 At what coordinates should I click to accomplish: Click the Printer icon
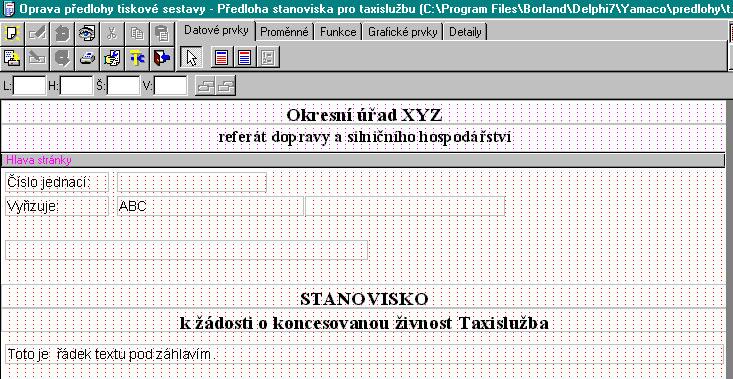pos(87,58)
